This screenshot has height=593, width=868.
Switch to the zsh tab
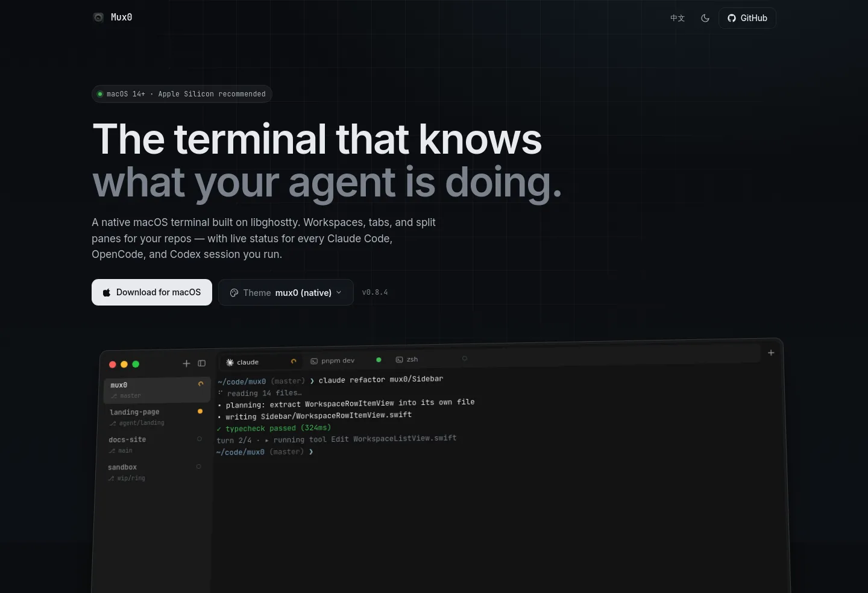[432, 359]
